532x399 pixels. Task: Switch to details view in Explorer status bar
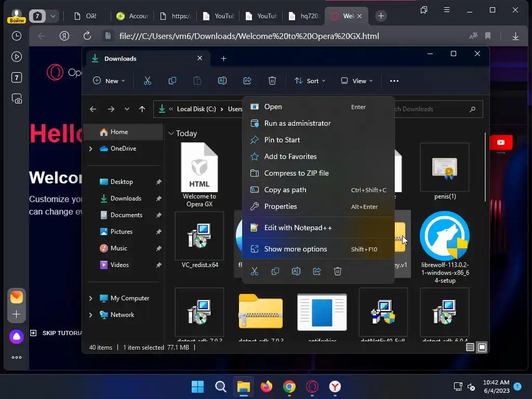(x=470, y=347)
